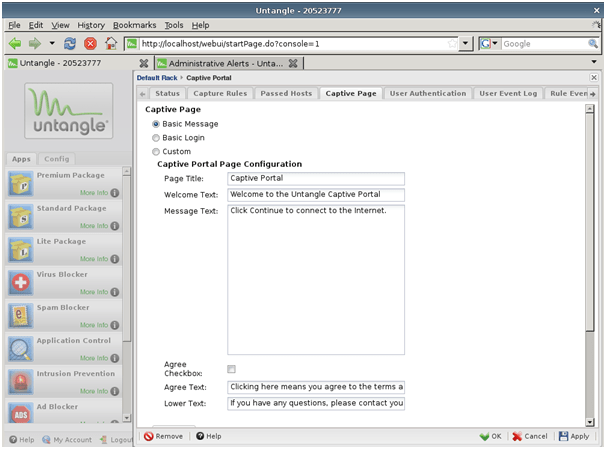
Task: Select the Basic Login radio button
Action: [x=155, y=138]
